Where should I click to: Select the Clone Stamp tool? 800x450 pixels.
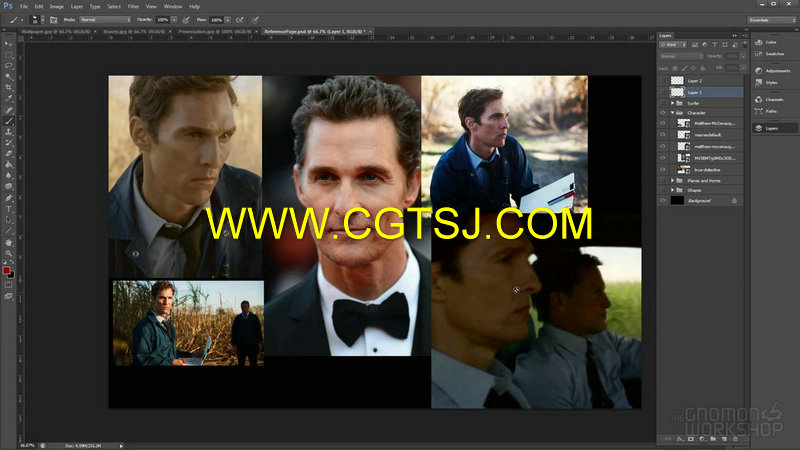tap(8, 132)
